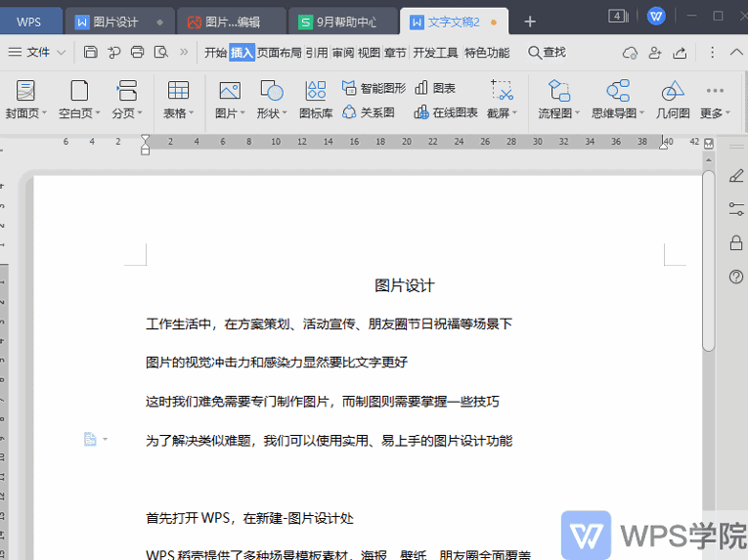Insert a 空白页 blank page
748x560 pixels.
pos(79,100)
